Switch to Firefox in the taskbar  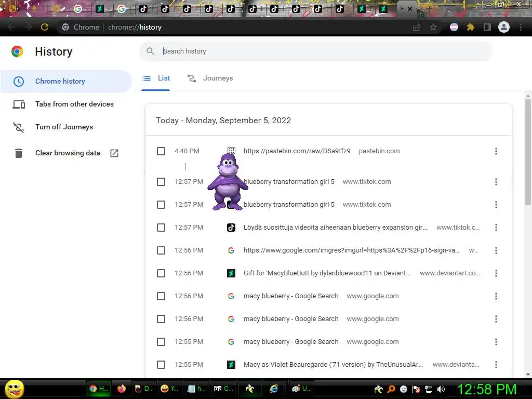pyautogui.click(x=122, y=389)
